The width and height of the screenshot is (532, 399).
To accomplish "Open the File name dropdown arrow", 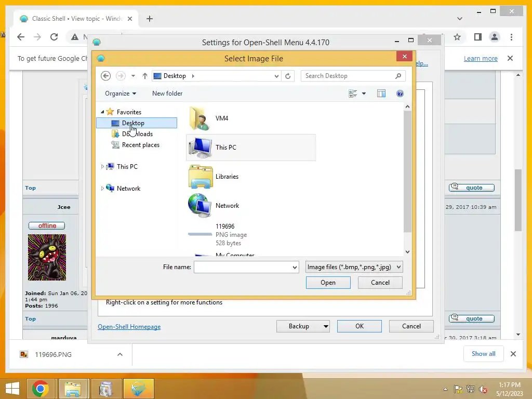I will [x=295, y=268].
